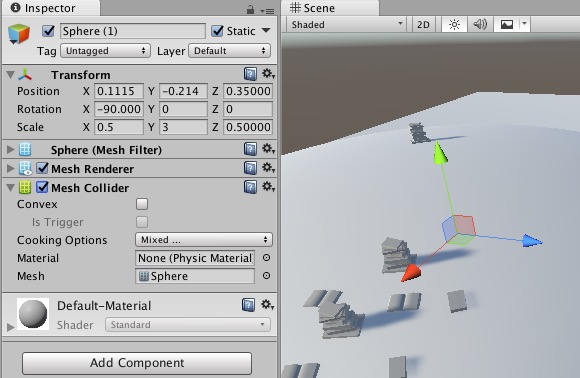This screenshot has height=378, width=580.
Task: Expand the Sphere (Mesh Filter) component
Action: pyautogui.click(x=10, y=150)
